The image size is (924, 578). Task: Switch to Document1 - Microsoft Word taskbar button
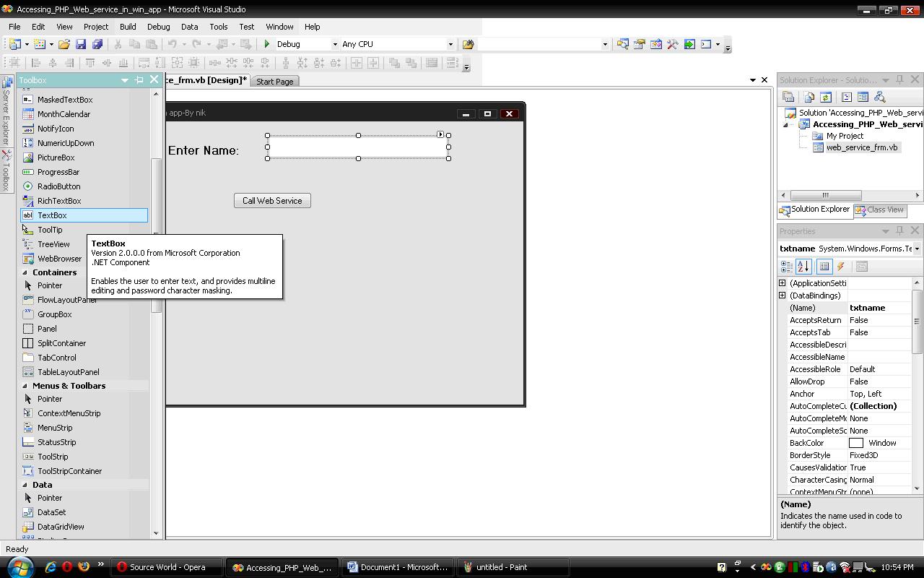click(398, 567)
